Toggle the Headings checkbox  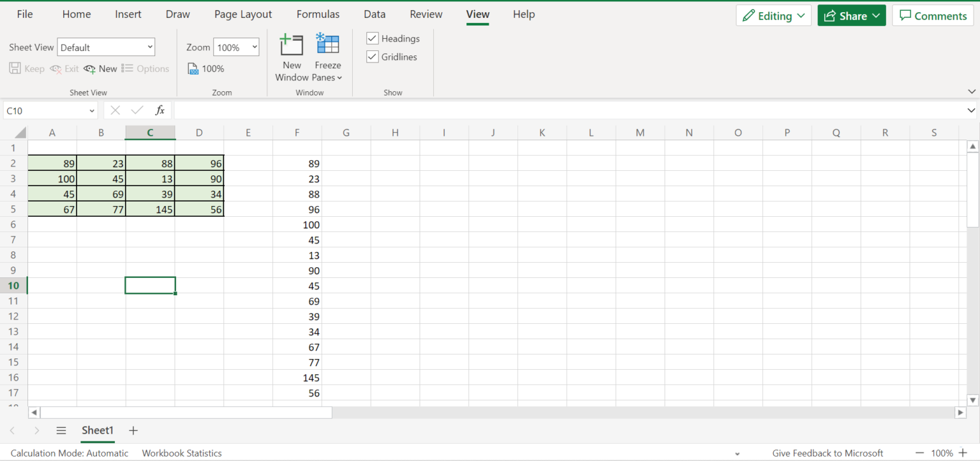[372, 38]
